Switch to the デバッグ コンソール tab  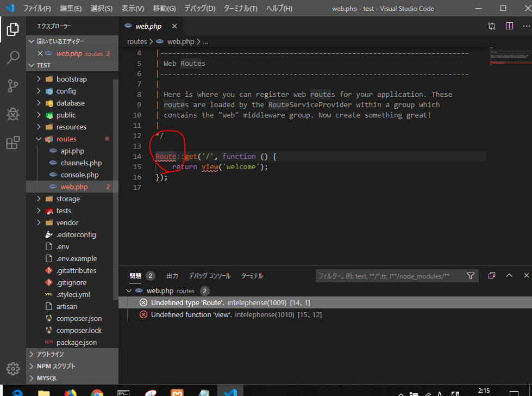210,276
